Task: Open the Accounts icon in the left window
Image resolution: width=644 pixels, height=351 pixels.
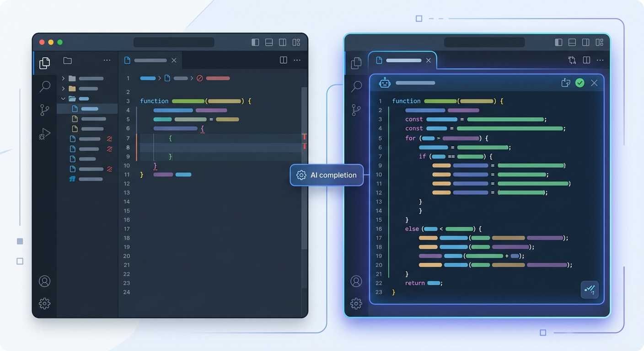Action: (x=44, y=281)
